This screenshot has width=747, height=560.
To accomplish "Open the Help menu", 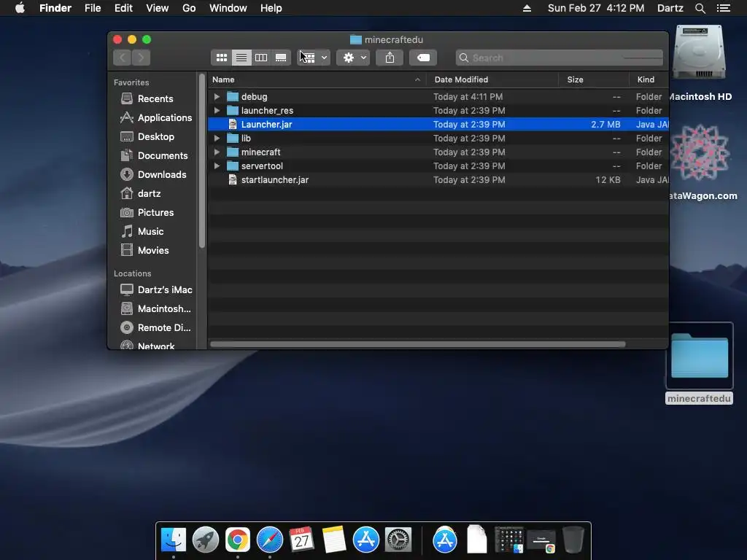I will 271,8.
